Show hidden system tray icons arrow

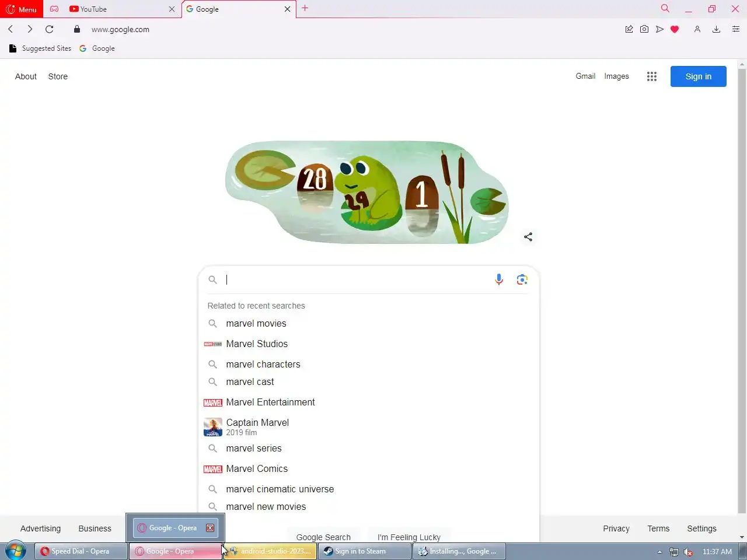click(x=659, y=552)
